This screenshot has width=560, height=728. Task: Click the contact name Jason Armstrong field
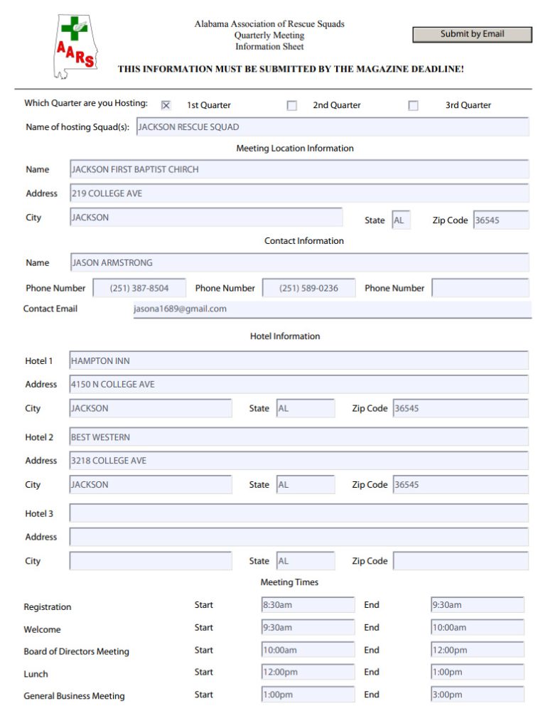pos(298,263)
